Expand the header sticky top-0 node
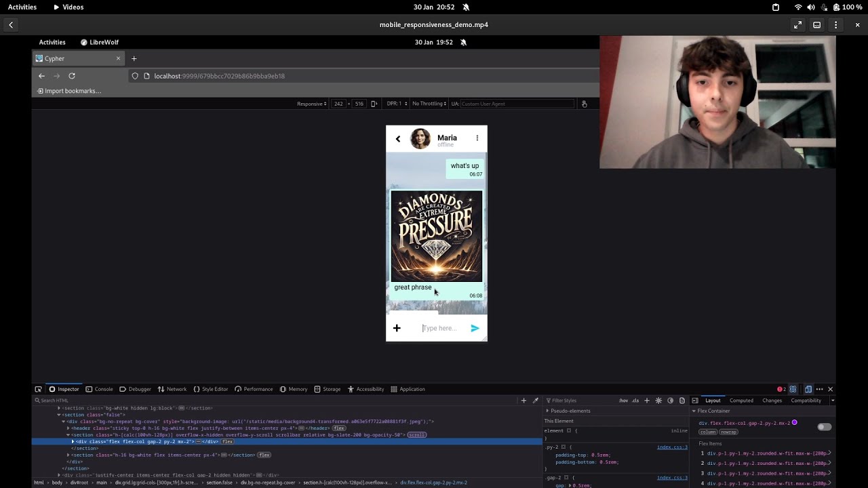The width and height of the screenshot is (868, 488). (x=68, y=428)
